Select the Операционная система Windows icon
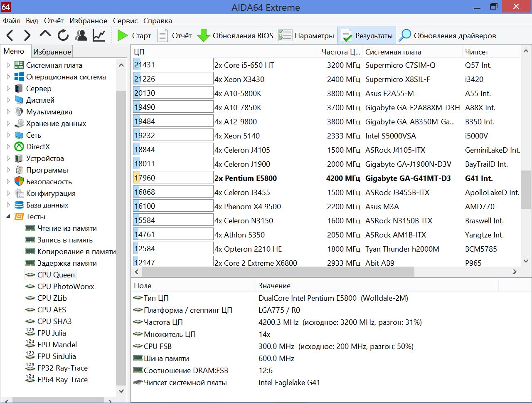This screenshot has height=403, width=532. 19,77
